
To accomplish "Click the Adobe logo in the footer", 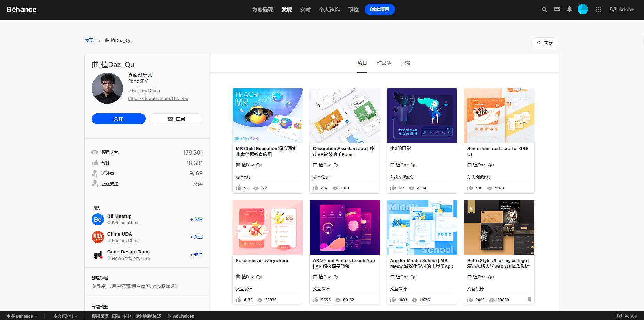I will click(x=627, y=316).
